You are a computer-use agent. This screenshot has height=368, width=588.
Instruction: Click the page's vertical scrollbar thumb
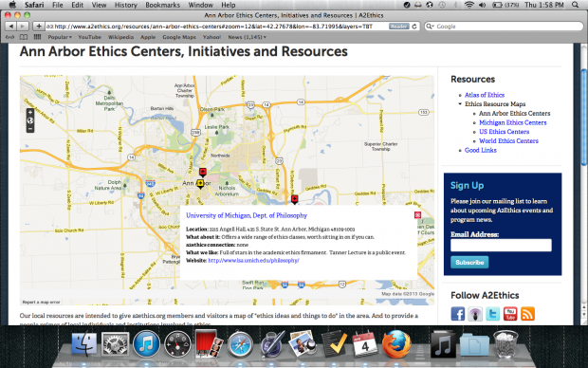(584, 117)
